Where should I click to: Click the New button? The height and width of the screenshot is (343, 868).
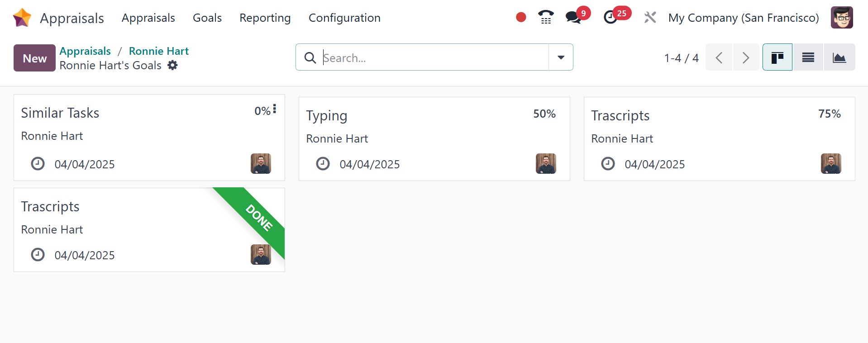click(x=34, y=58)
